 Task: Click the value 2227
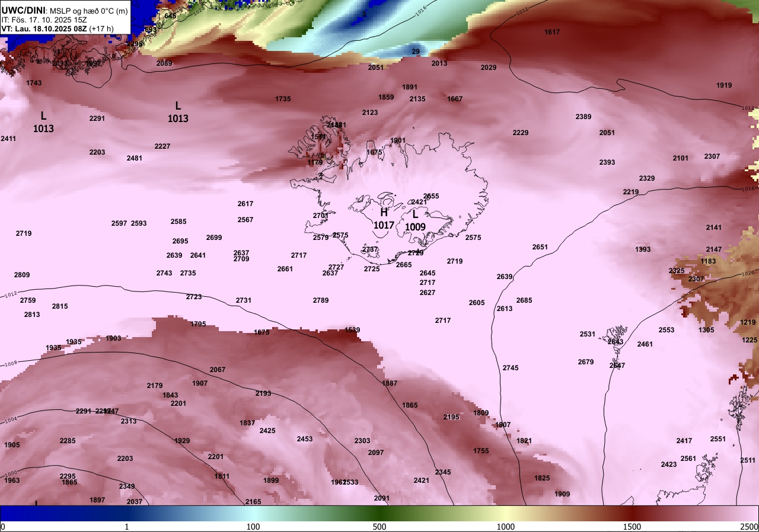[162, 146]
